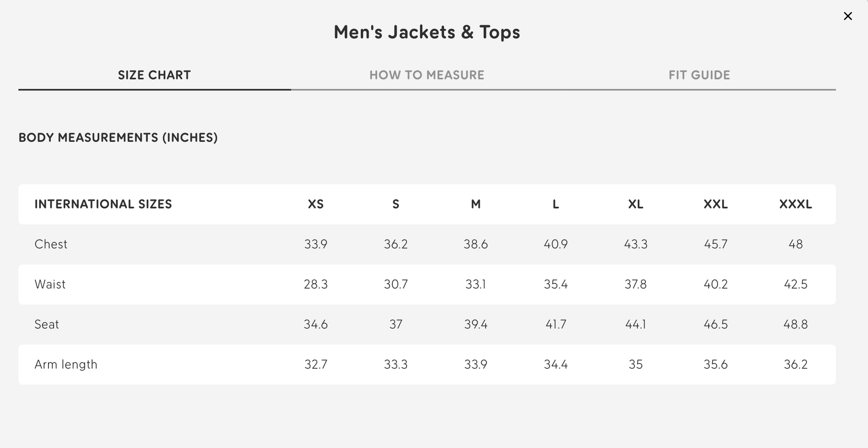Select the Size Chart tab

tap(154, 75)
